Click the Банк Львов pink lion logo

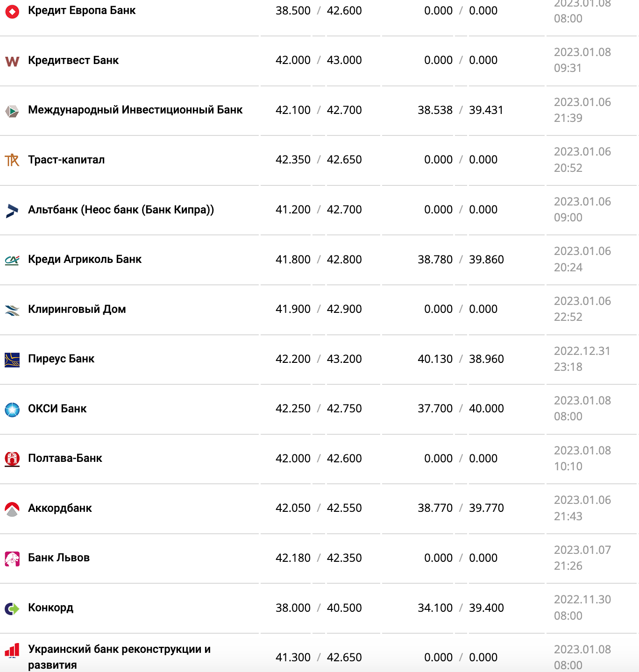pos(12,559)
